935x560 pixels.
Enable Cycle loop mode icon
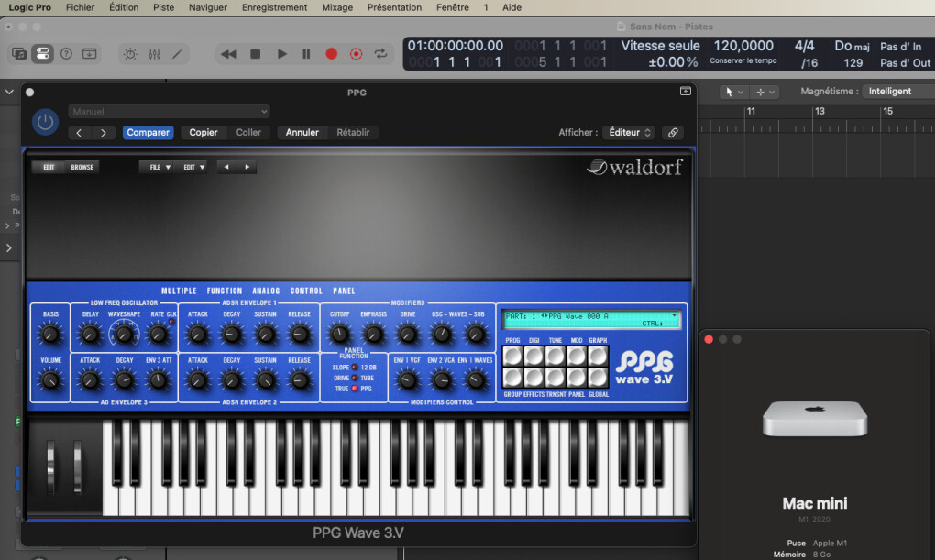click(380, 54)
